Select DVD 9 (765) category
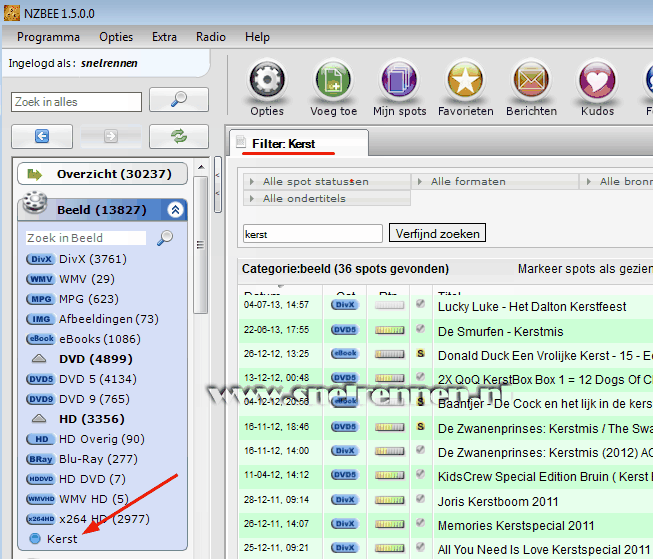This screenshot has height=559, width=653. 78,399
